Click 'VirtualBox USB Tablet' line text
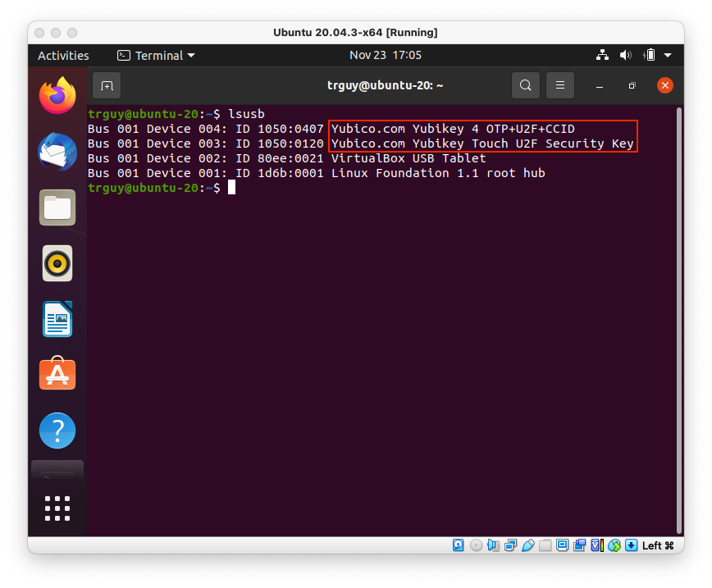This screenshot has width=712, height=588. point(408,158)
